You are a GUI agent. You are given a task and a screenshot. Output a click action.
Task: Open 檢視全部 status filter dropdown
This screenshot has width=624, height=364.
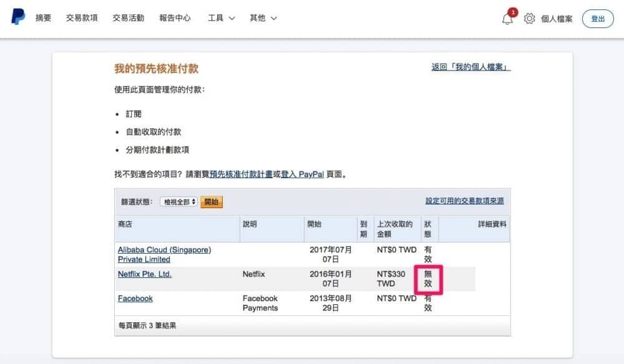pos(178,202)
